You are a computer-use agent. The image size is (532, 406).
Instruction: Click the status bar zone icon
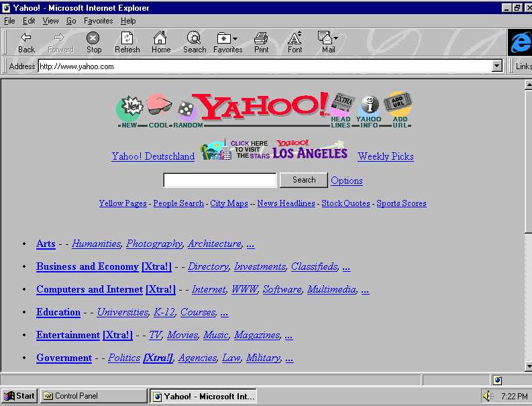point(497,380)
